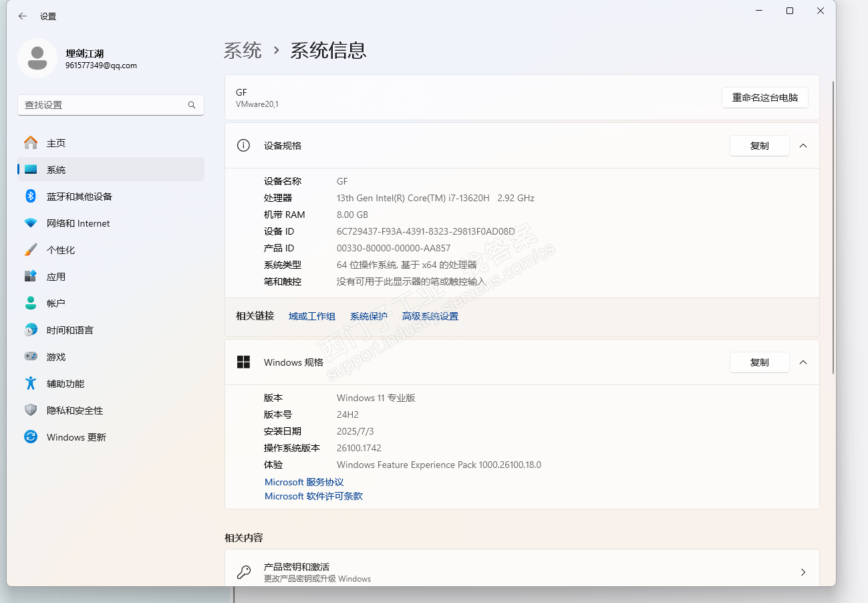Open the user profile avatar

pyautogui.click(x=37, y=58)
